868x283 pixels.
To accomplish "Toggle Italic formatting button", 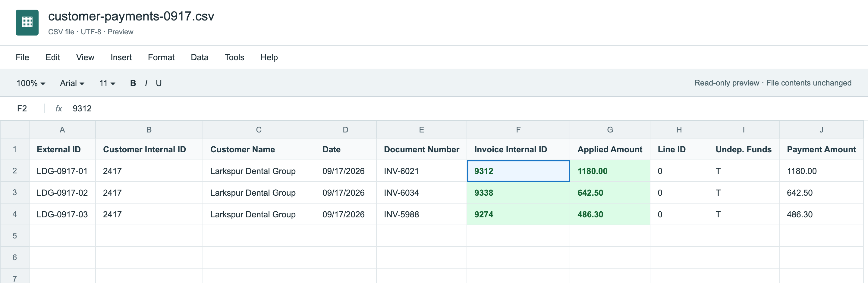I will [146, 83].
